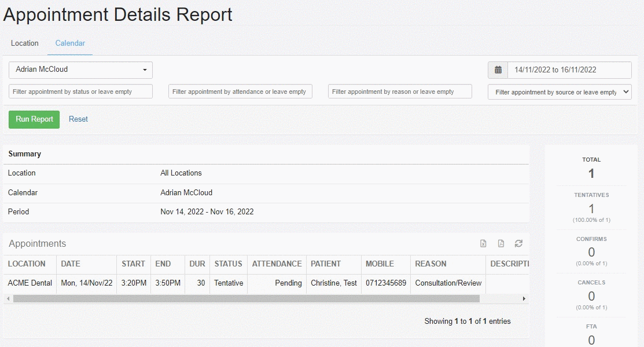
Task: Refresh the Appointments table icon
Action: (519, 244)
